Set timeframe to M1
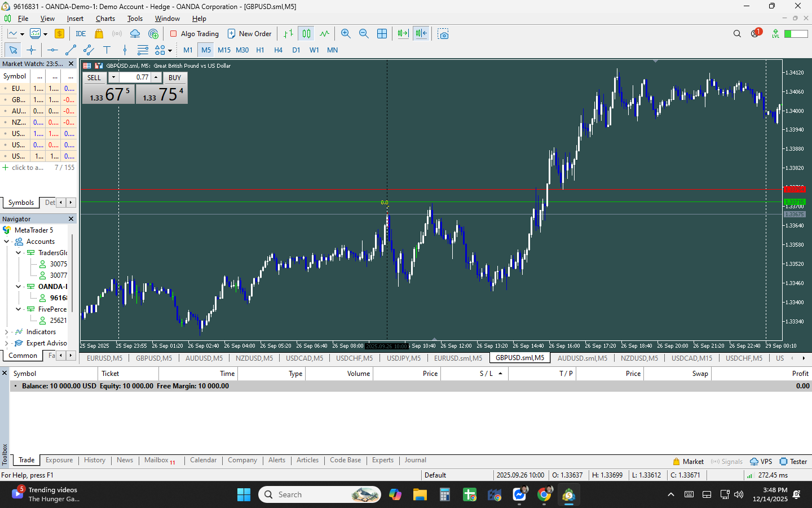Viewport: 812px width, 508px height. point(188,50)
